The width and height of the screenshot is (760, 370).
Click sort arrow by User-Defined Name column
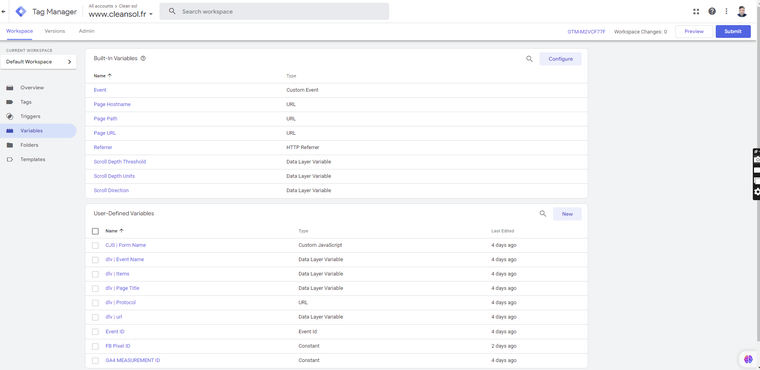pyautogui.click(x=121, y=231)
